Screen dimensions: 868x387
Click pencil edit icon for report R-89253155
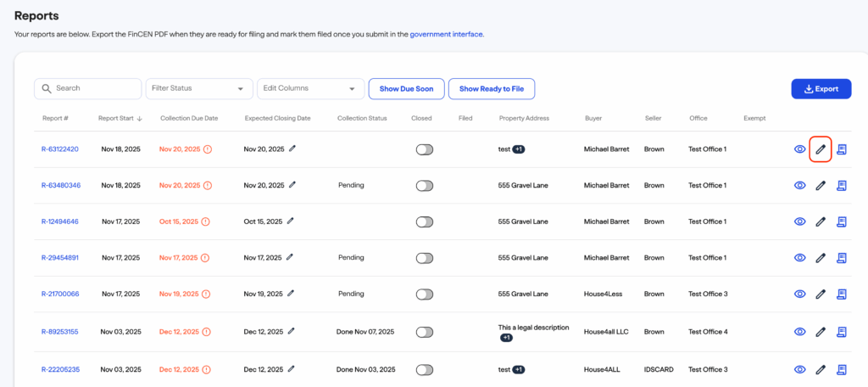tap(820, 332)
